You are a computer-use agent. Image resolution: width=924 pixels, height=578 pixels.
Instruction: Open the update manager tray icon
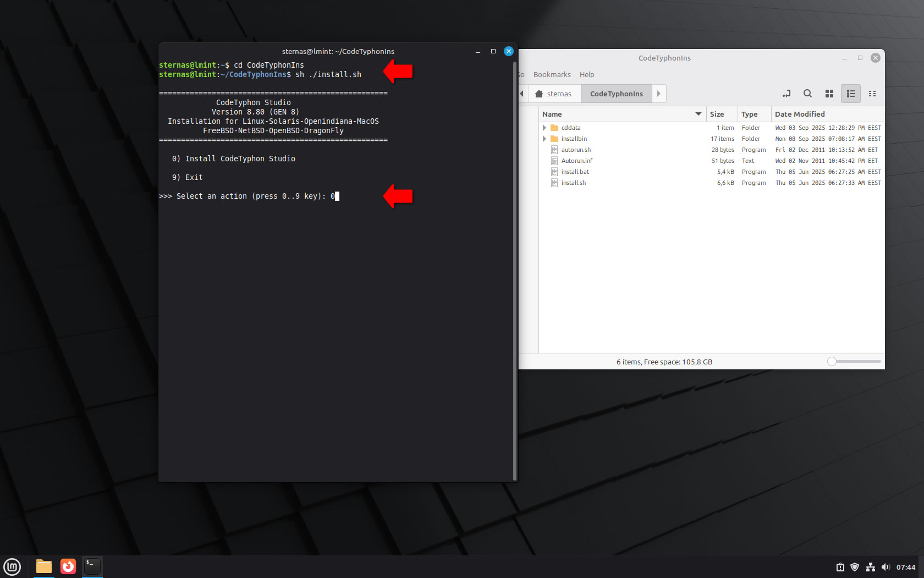click(840, 567)
